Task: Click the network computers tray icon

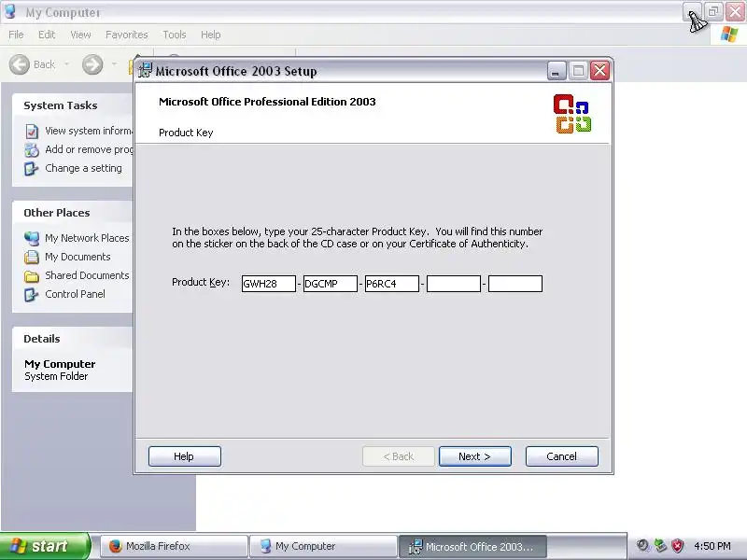Action: click(x=660, y=546)
